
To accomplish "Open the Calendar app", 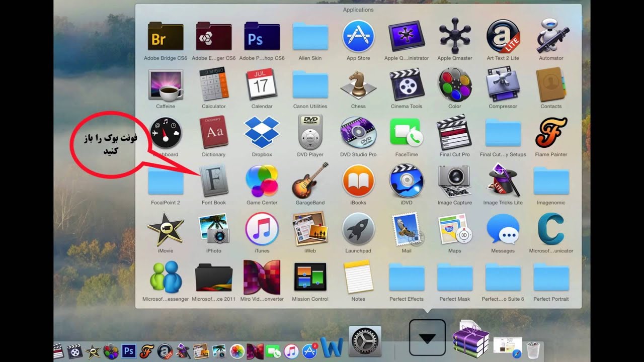I will click(262, 84).
